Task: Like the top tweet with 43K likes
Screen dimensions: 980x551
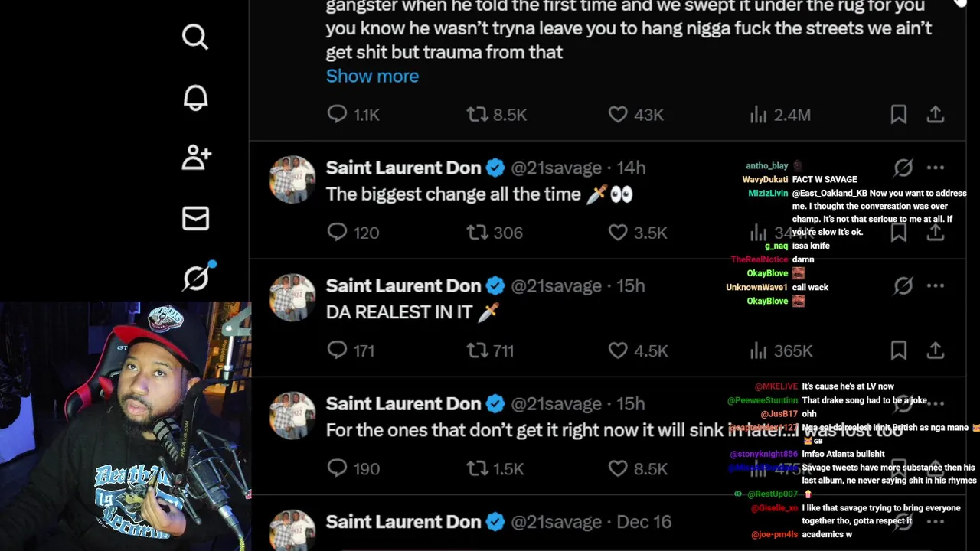Action: point(618,115)
